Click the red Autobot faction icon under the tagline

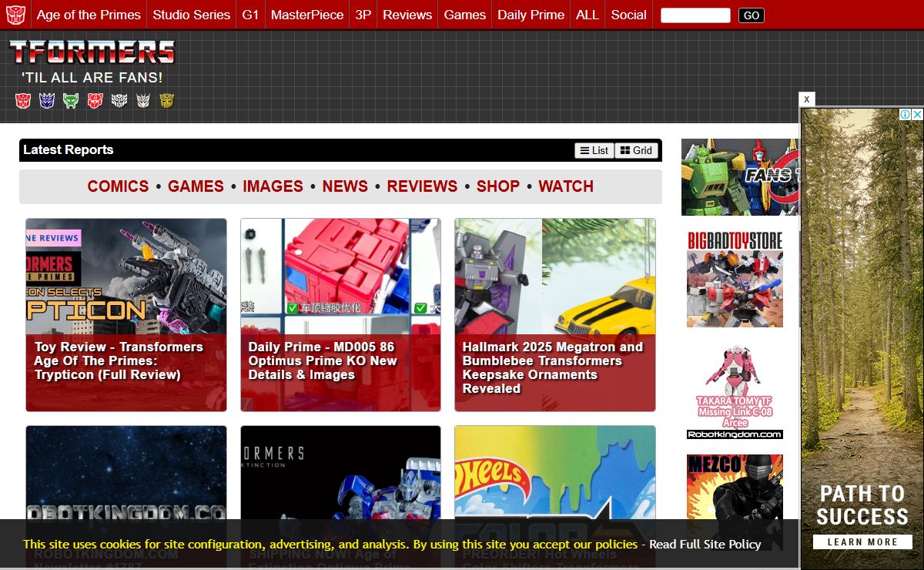23,100
